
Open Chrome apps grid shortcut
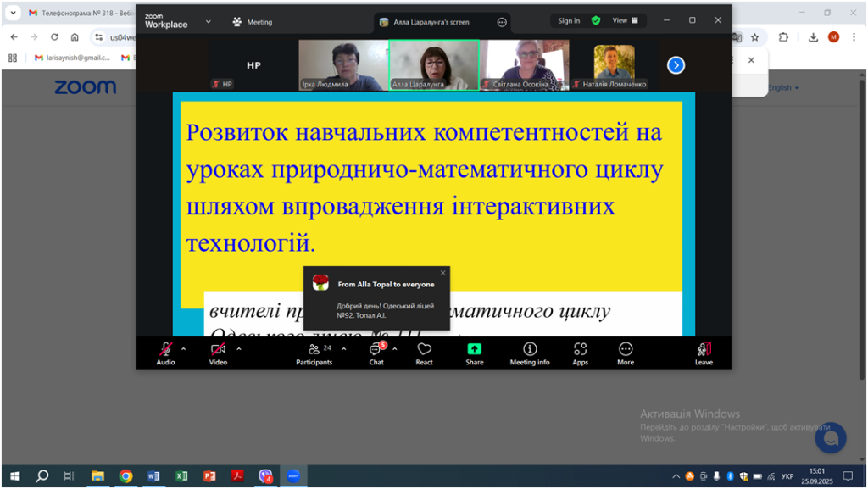tap(13, 58)
